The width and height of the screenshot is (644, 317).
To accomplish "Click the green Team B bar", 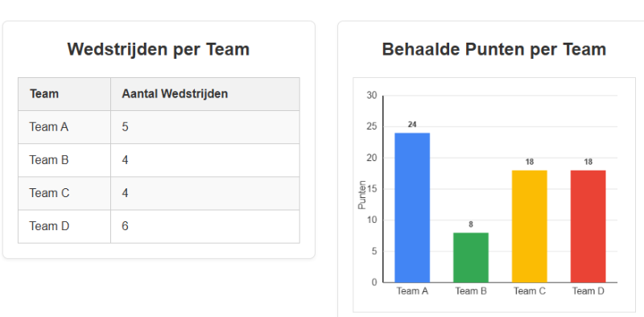I will pyautogui.click(x=471, y=257).
